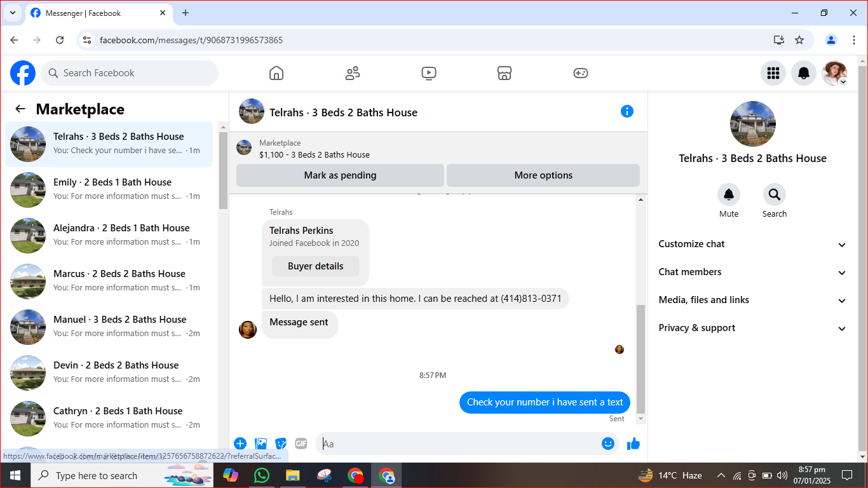
Task: Open the Gaming controller icon
Action: [581, 73]
